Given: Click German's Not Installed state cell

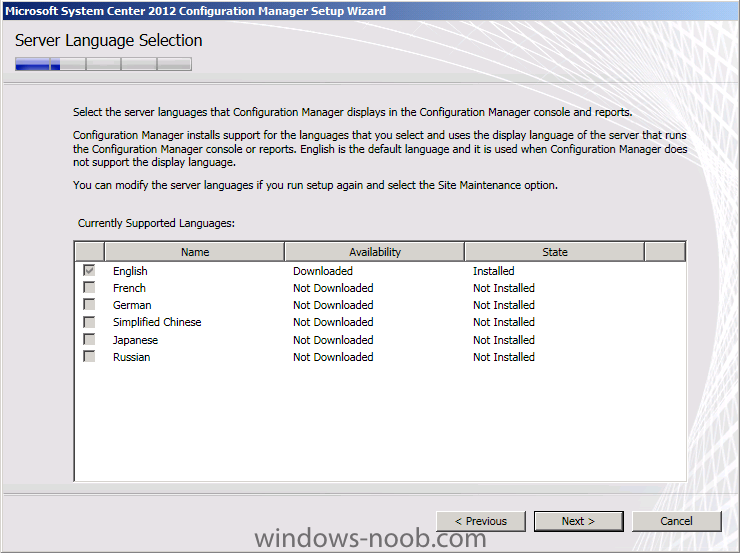Looking at the screenshot, I should pos(504,305).
